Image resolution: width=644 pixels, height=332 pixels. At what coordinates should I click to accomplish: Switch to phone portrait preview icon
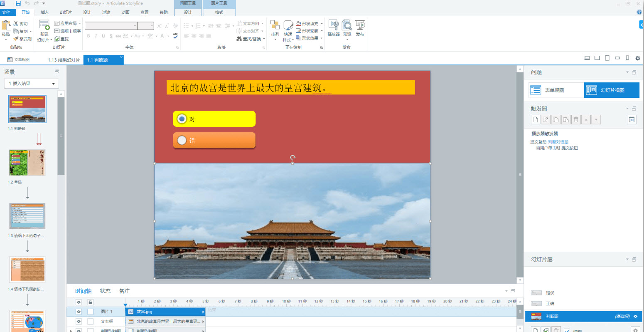(x=627, y=58)
